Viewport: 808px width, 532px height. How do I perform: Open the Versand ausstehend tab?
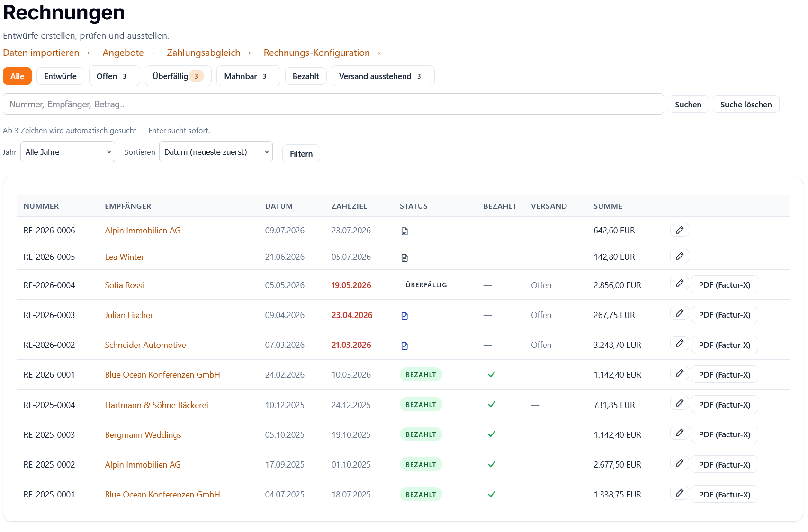pos(383,76)
